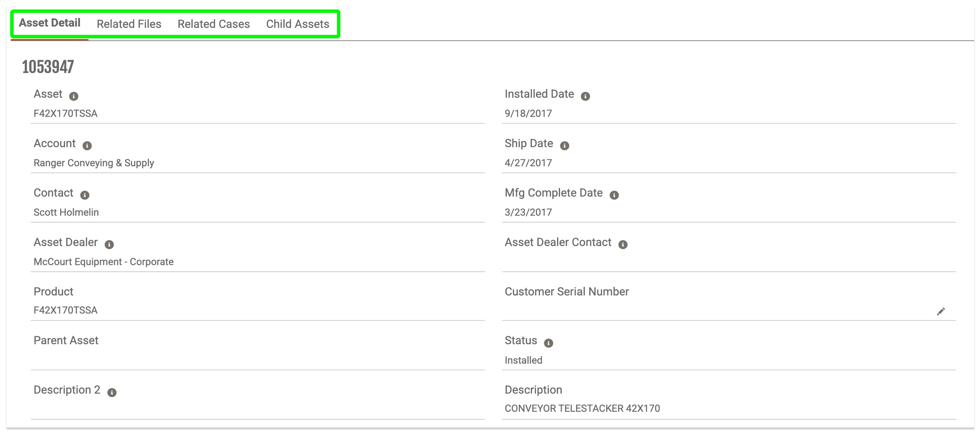This screenshot has height=434, width=980.
Task: Open the Related Cases tab
Action: click(x=213, y=24)
